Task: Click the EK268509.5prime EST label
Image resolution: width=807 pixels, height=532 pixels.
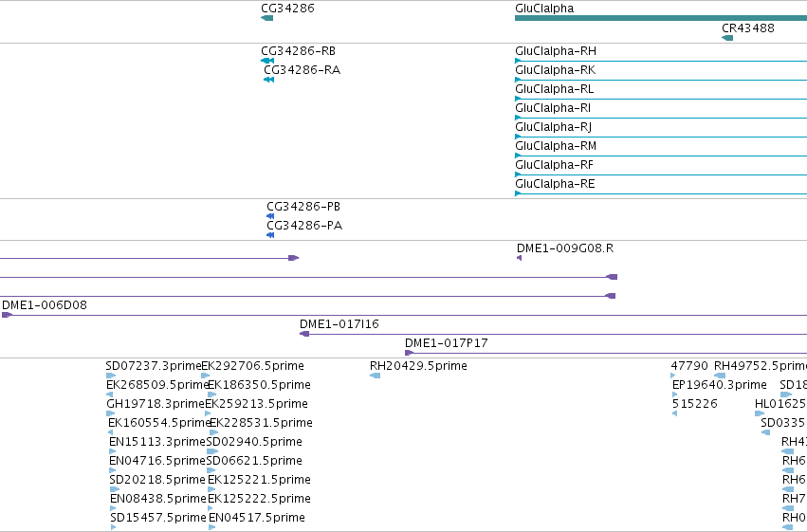Action: click(x=157, y=385)
